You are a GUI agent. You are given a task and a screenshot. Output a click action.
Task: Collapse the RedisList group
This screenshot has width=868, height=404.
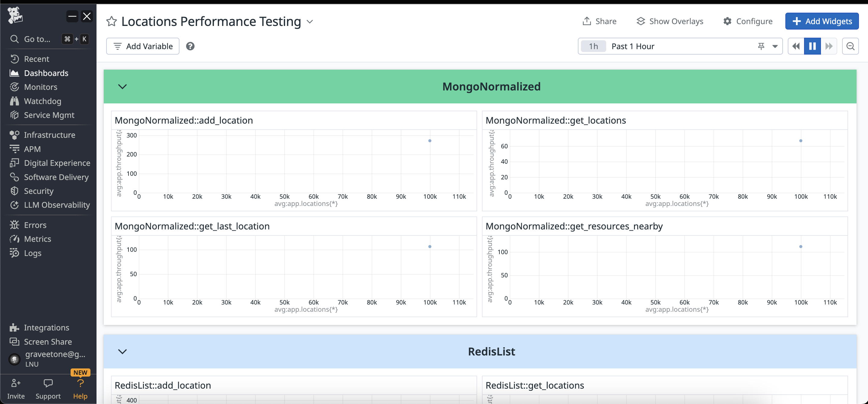(122, 352)
